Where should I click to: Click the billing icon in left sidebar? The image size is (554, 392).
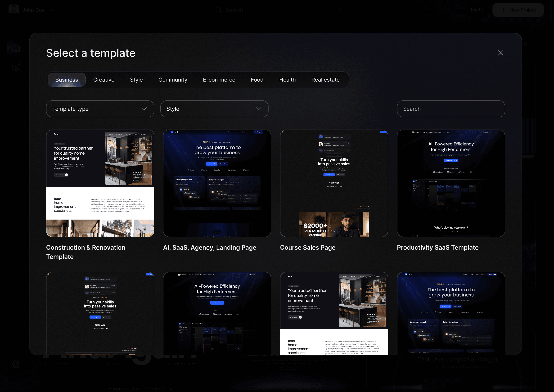coord(16,66)
